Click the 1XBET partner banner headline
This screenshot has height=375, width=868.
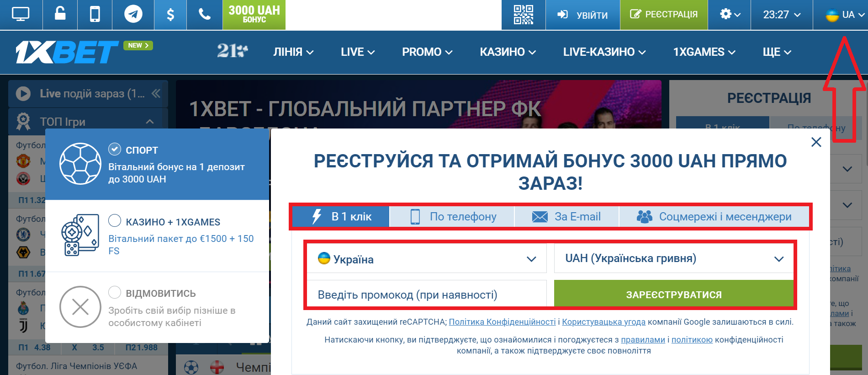[x=365, y=109]
